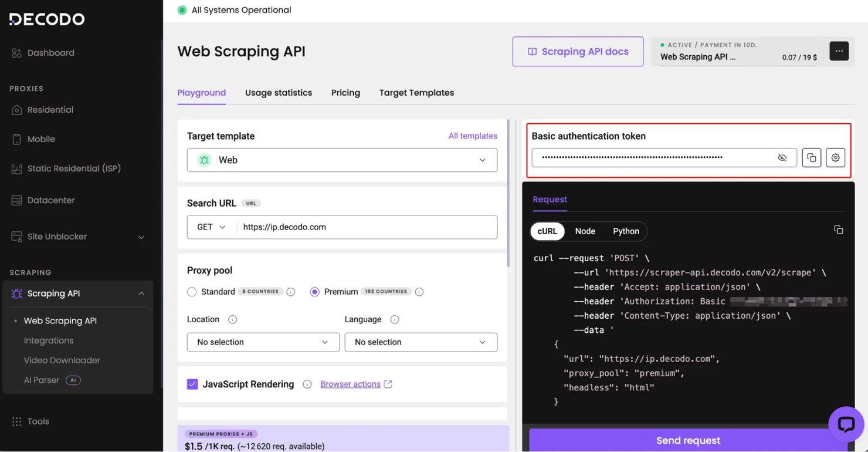Select the Standard proxy pool radio
Viewport: 868px width, 452px height.
coord(192,292)
